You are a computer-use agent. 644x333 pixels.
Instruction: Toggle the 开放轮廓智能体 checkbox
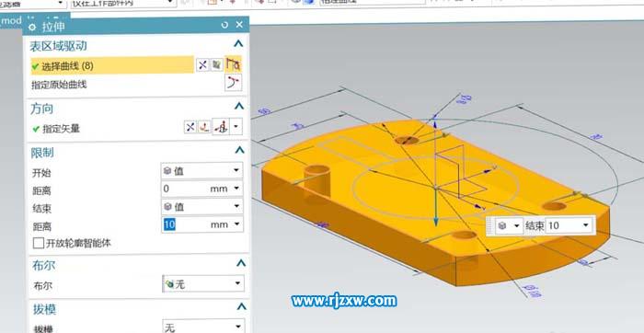(x=39, y=243)
